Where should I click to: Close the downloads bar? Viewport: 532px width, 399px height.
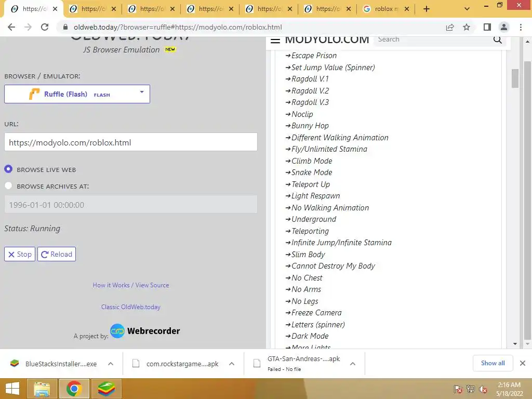[x=523, y=363]
